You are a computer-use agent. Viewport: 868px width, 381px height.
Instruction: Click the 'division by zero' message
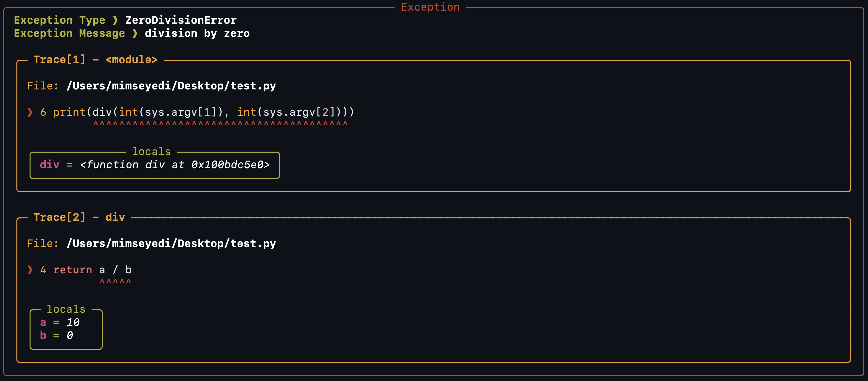pyautogui.click(x=197, y=33)
